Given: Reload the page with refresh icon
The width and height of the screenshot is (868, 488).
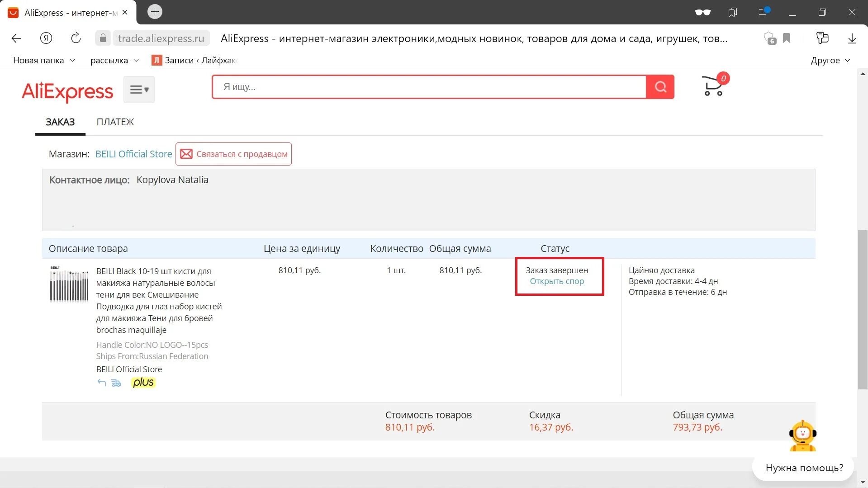Looking at the screenshot, I should [76, 38].
